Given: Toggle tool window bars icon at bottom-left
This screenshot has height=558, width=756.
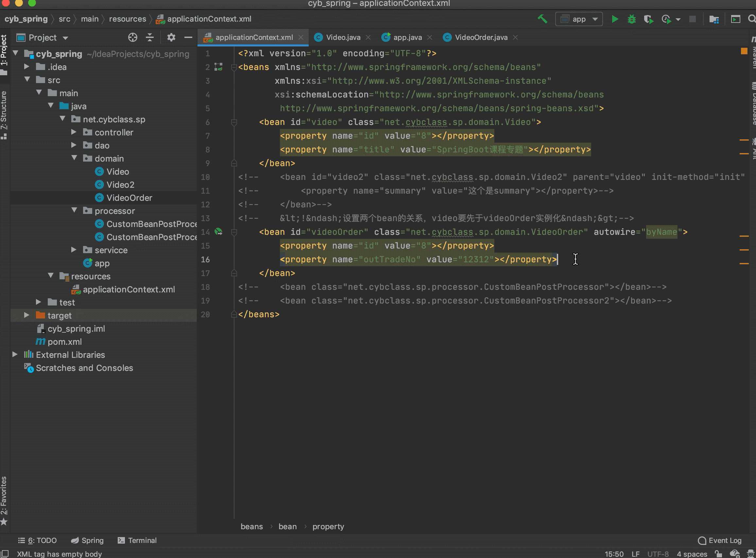Looking at the screenshot, I should coord(5,554).
